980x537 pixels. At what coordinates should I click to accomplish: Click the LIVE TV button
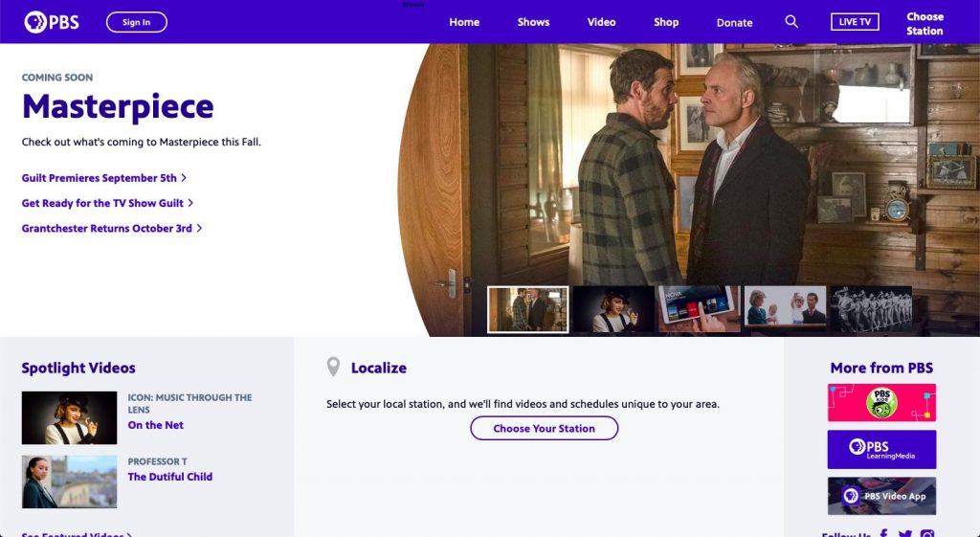[x=855, y=22]
